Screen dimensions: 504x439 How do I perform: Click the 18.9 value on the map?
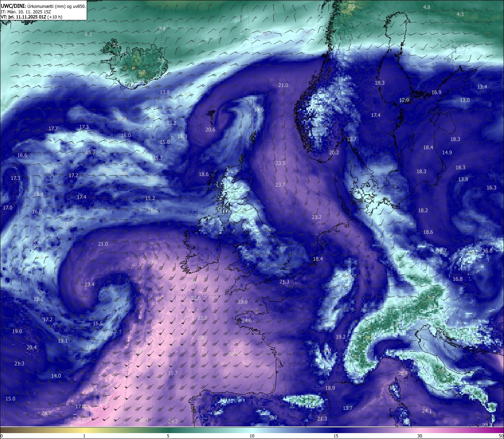pyautogui.click(x=330, y=388)
